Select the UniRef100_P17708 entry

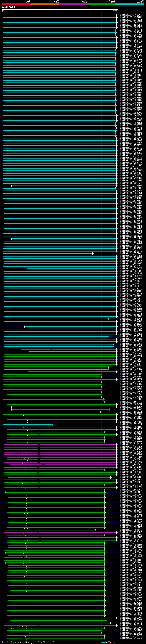[131, 515]
